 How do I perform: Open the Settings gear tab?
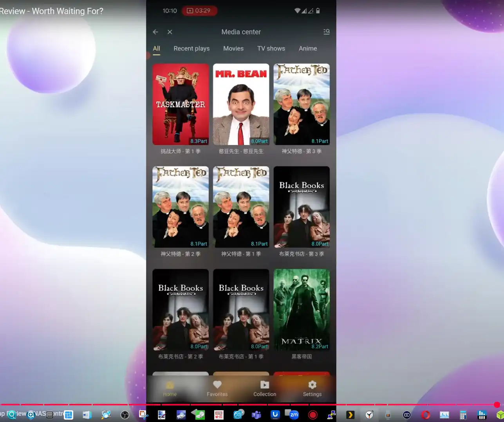(x=312, y=389)
